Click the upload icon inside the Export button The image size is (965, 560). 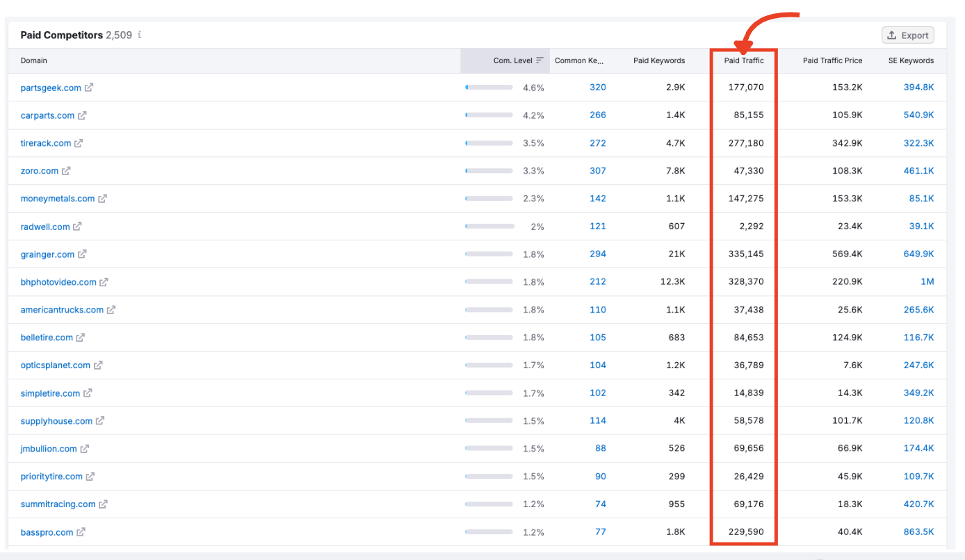coord(891,35)
